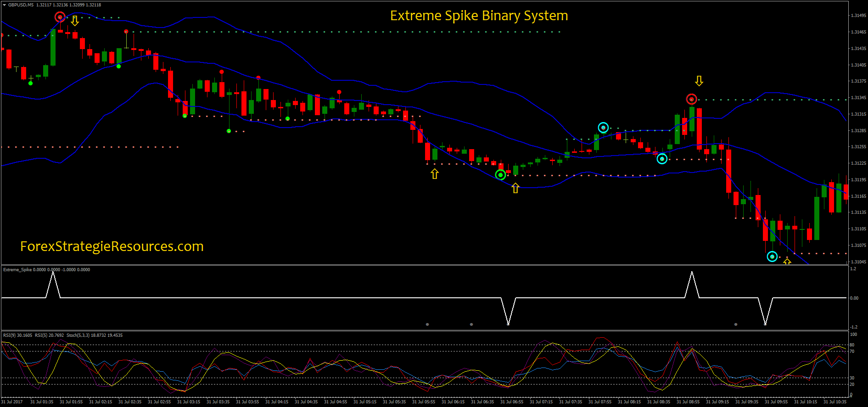Click the 1.31045 price scale label

coord(858,262)
